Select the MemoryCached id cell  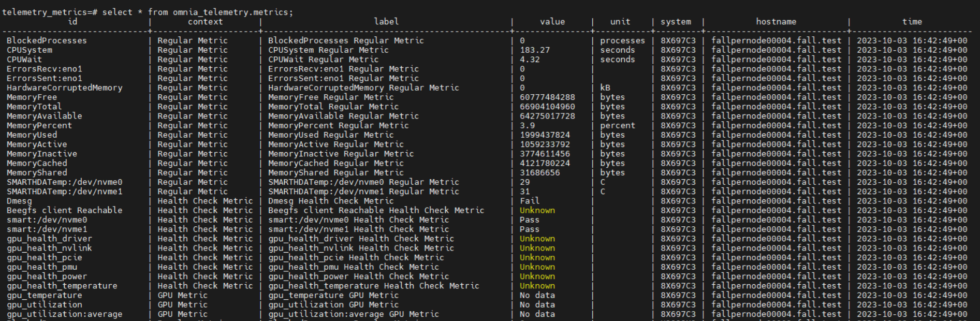click(x=36, y=163)
